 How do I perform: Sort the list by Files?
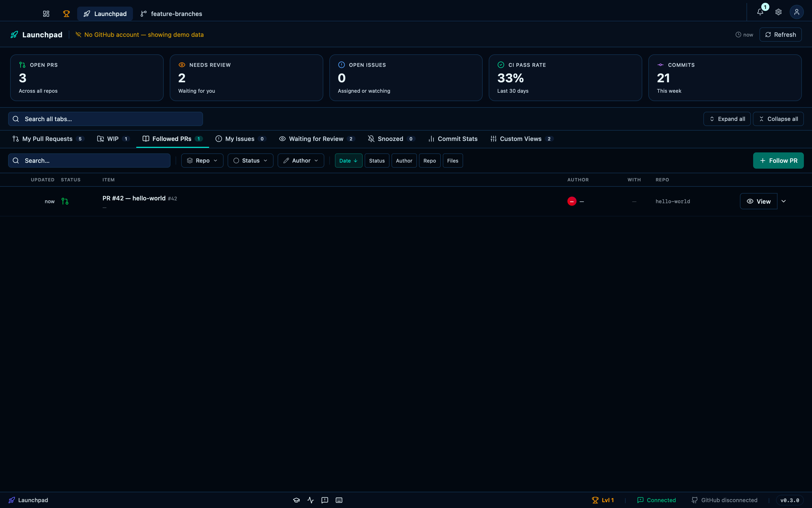tap(453, 161)
